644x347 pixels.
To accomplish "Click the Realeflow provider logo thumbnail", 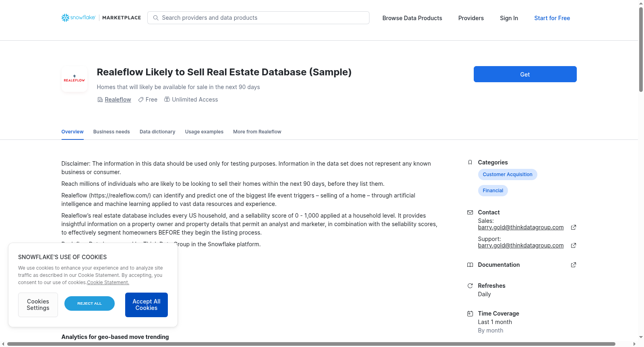I will click(x=74, y=79).
